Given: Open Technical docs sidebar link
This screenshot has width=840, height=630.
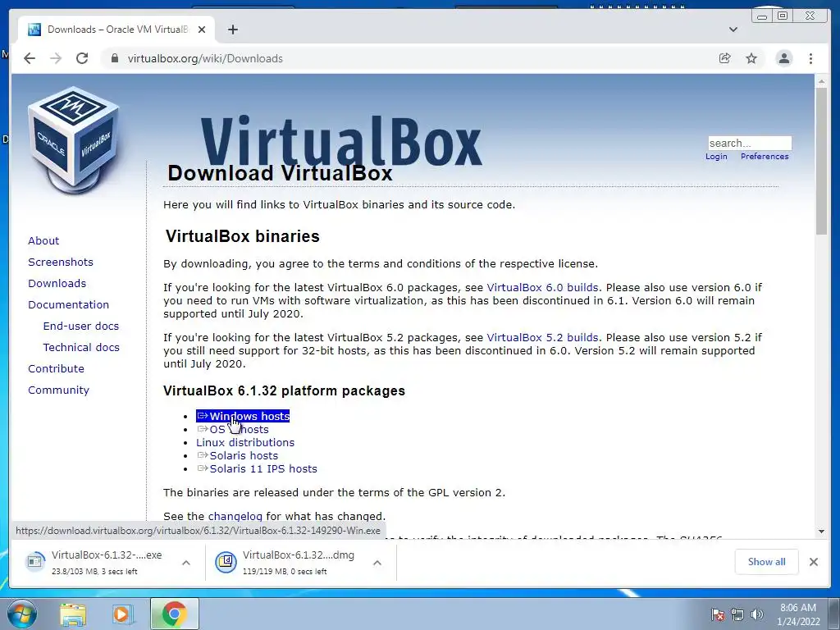Looking at the screenshot, I should click(81, 348).
